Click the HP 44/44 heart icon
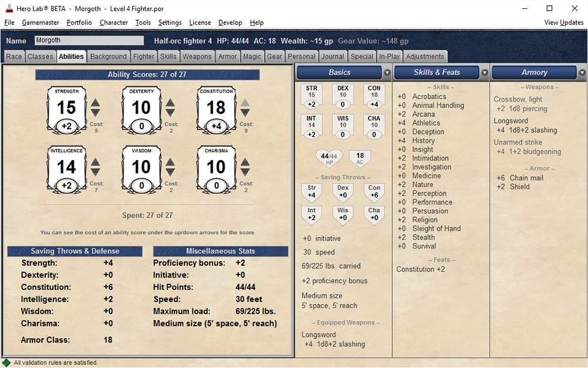 [329, 158]
